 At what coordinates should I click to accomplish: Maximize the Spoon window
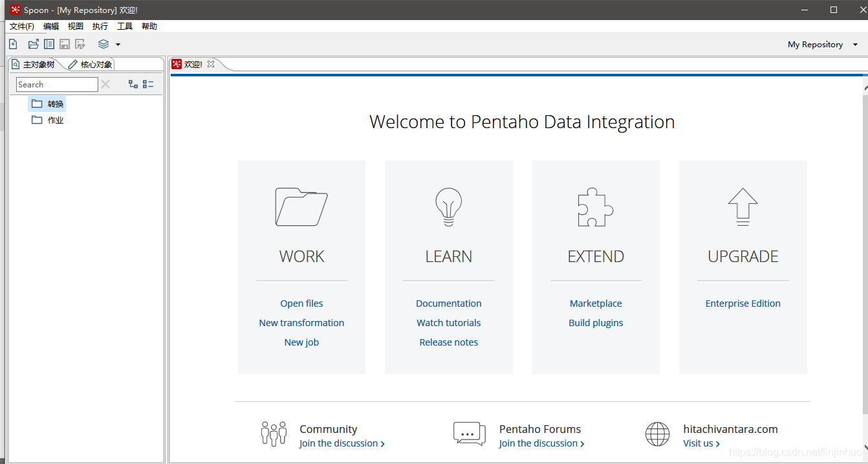tap(834, 10)
